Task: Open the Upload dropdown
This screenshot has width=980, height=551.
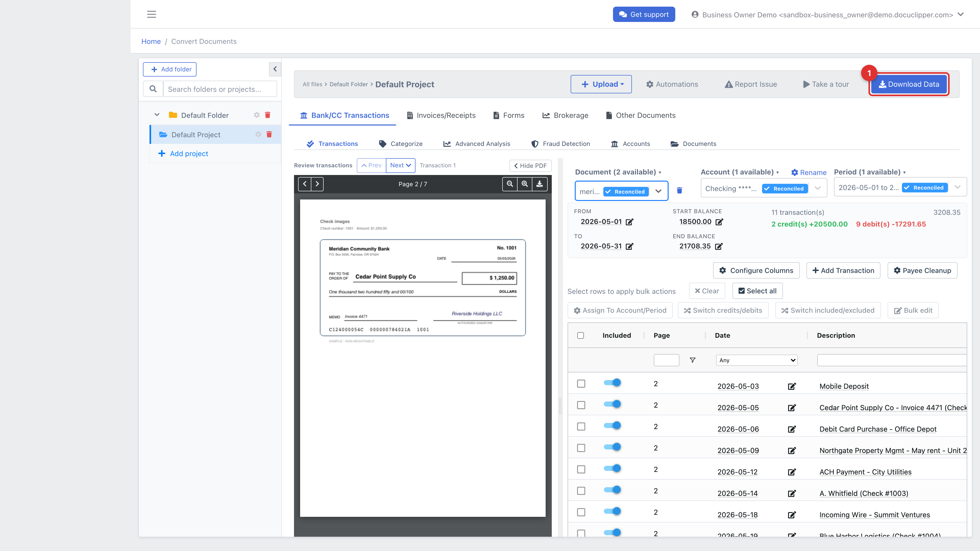Action: point(601,84)
